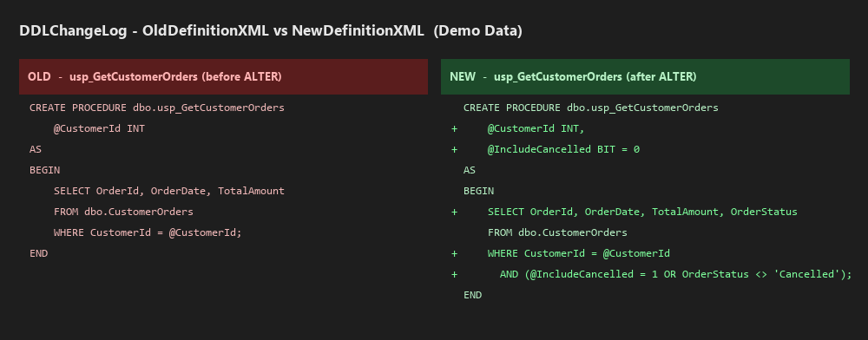Click plus marker beside the new SELECT line
Screen dimensions: 868x340
click(x=455, y=212)
